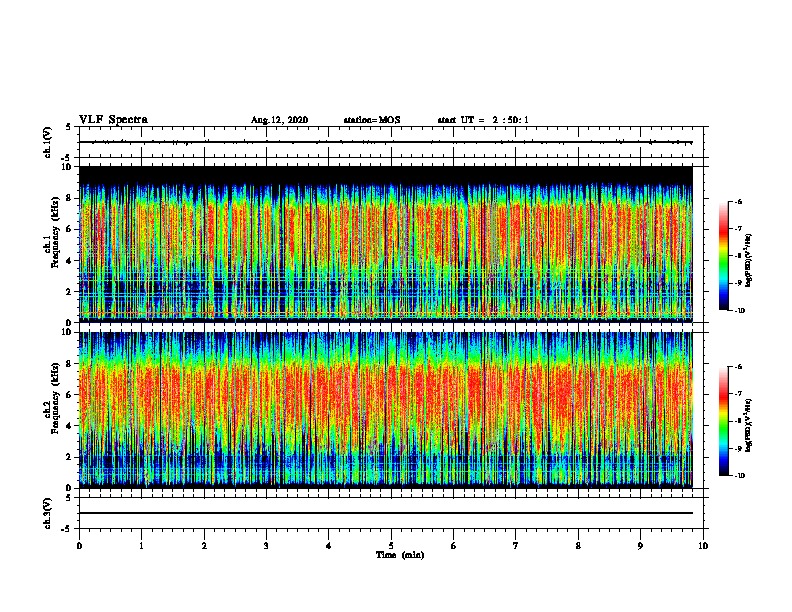Click the "station=MOS" header label

[x=372, y=120]
